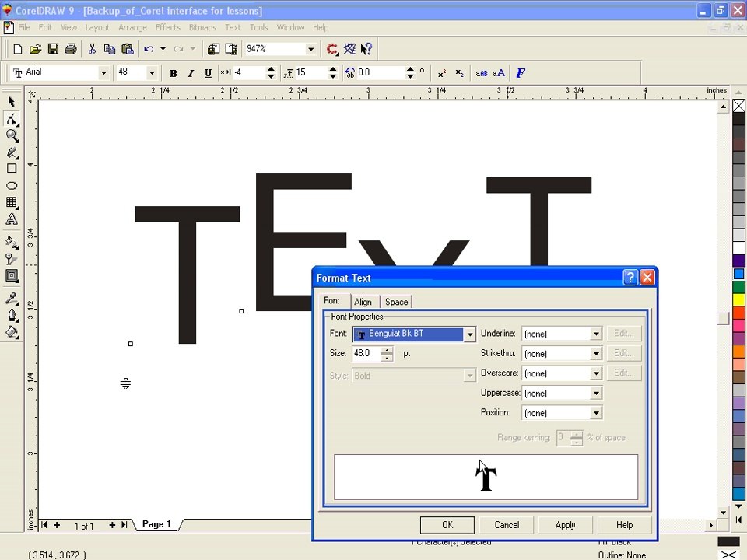Click the Export icon
Image resolution: width=747 pixels, height=560 pixels.
(231, 48)
